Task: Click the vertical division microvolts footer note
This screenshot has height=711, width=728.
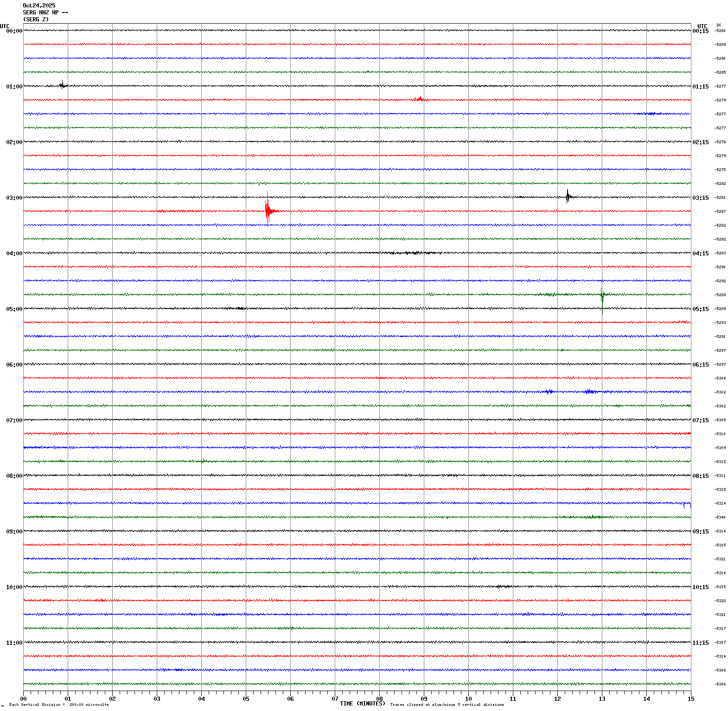Action: point(59,705)
